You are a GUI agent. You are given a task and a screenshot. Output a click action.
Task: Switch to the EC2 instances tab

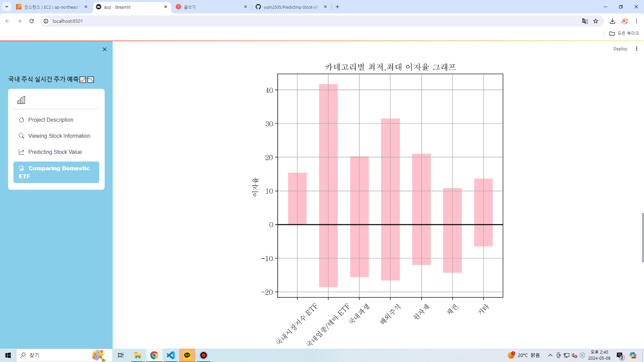[x=52, y=7]
